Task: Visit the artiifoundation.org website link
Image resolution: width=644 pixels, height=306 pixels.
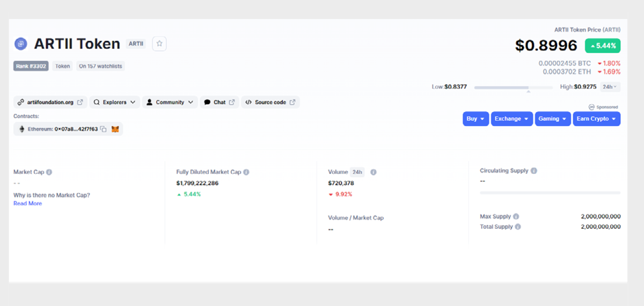Action: point(50,102)
